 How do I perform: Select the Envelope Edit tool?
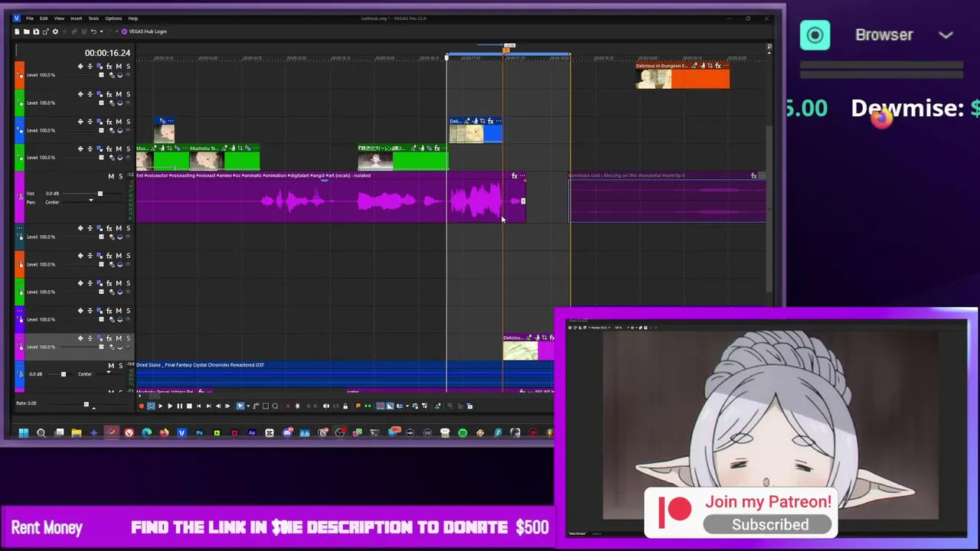coord(256,406)
